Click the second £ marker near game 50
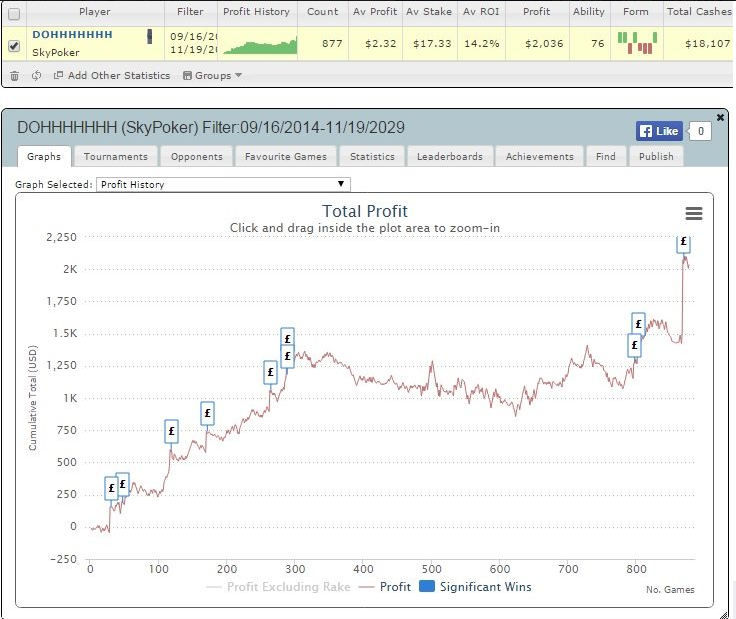This screenshot has width=736, height=619. pyautogui.click(x=123, y=484)
